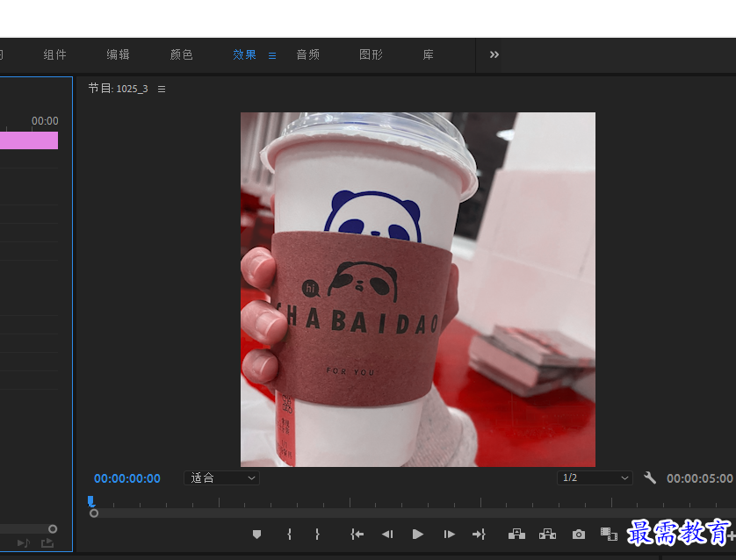The width and height of the screenshot is (736, 560).
Task: Go to In point button
Action: 357,535
